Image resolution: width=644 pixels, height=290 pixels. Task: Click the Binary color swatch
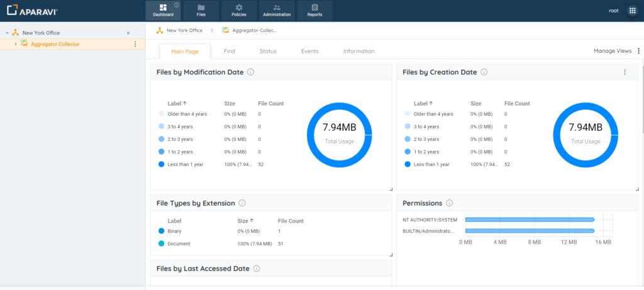(x=161, y=231)
